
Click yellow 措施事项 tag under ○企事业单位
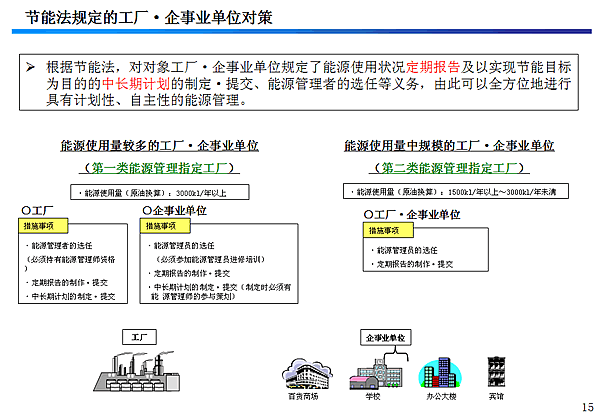coord(165,226)
